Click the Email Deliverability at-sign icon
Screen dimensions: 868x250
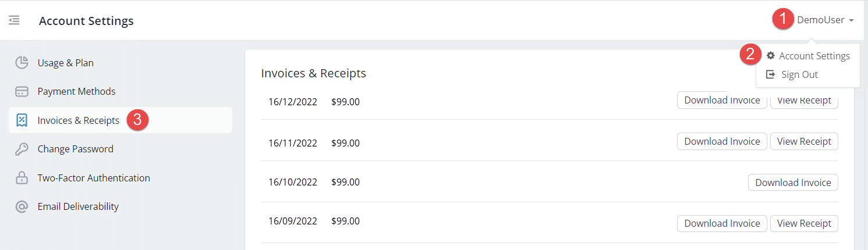22,206
